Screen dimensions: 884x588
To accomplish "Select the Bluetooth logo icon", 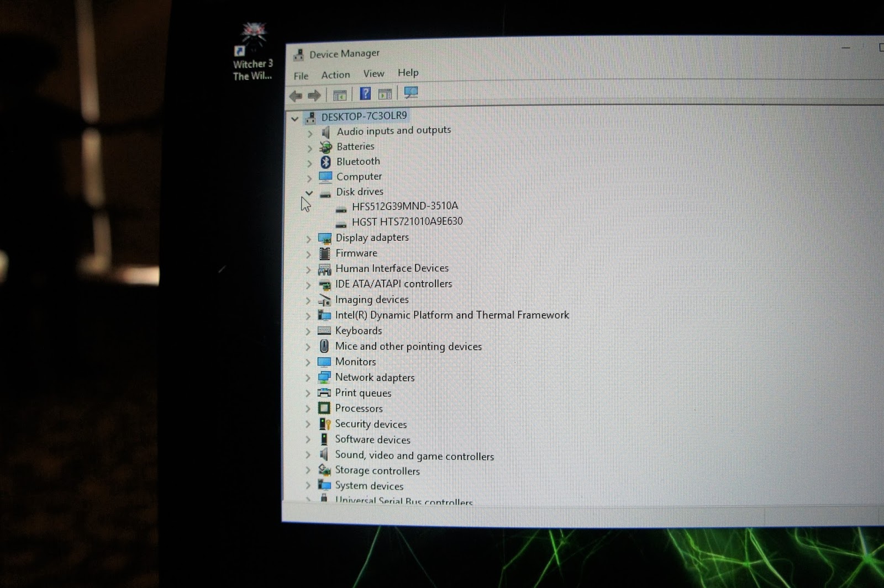I will tap(325, 162).
